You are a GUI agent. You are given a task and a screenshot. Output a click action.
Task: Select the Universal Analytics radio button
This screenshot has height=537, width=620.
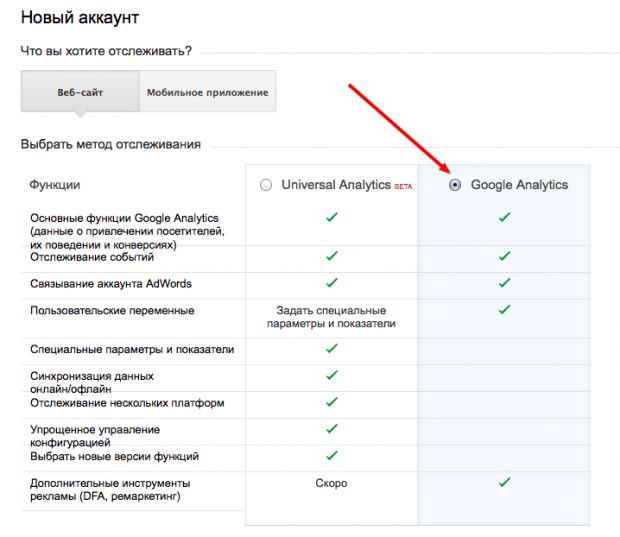(265, 185)
